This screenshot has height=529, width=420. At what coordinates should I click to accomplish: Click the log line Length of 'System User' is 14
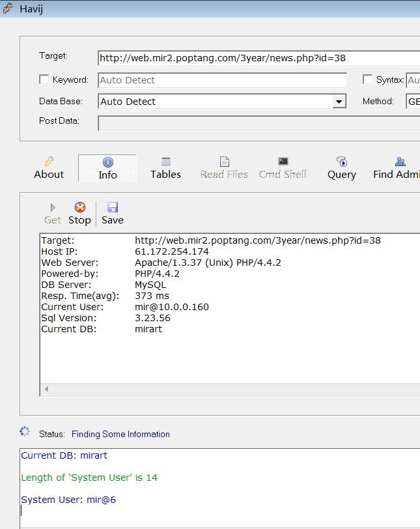pos(89,478)
